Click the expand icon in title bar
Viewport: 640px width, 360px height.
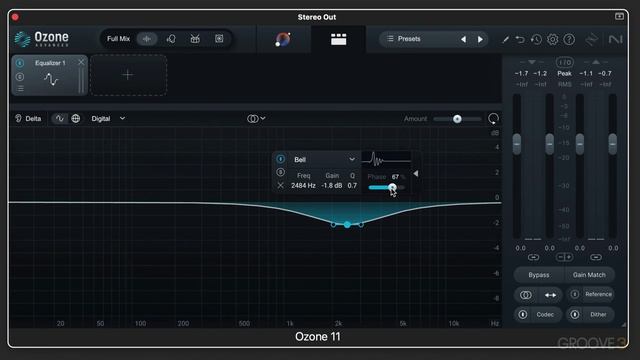619,16
